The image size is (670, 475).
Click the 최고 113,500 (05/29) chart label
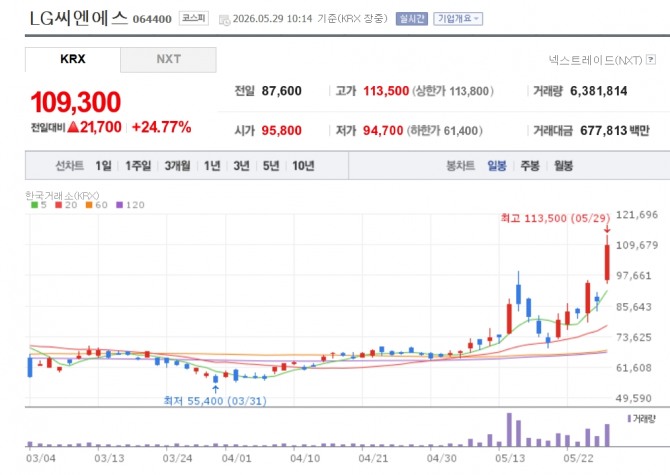coord(555,218)
